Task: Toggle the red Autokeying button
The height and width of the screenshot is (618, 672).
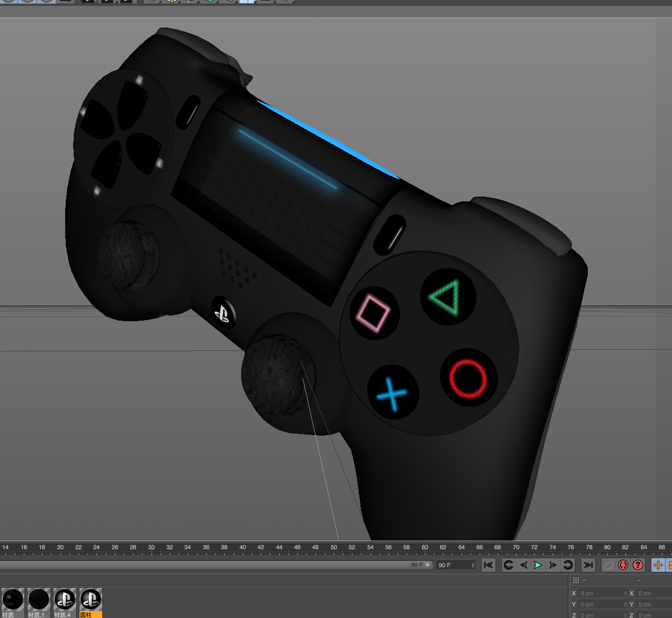Action: [x=623, y=565]
